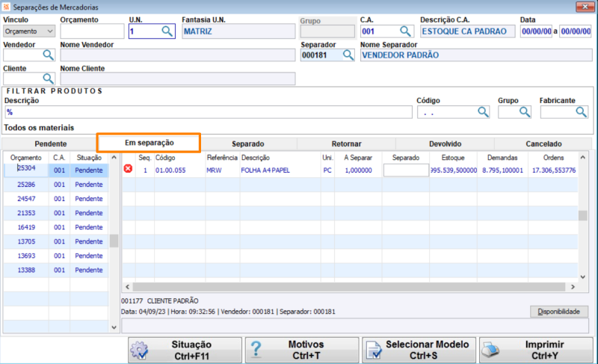Switch to the Cancelado tab
598x364 pixels.
click(543, 144)
